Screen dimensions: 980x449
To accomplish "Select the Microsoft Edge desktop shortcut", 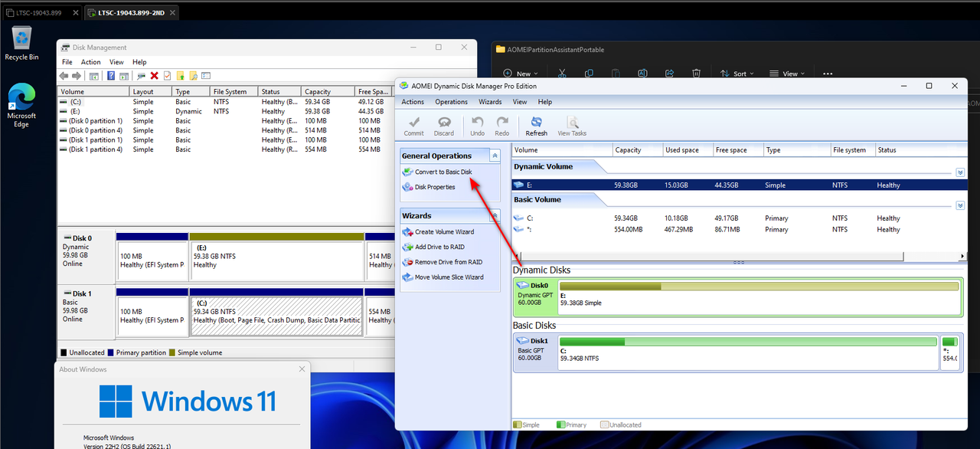I will coord(21,106).
